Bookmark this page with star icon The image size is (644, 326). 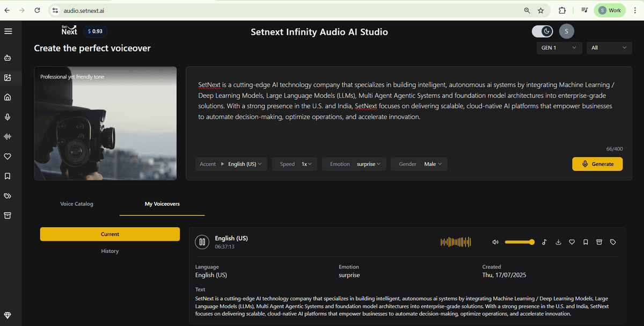click(x=540, y=10)
